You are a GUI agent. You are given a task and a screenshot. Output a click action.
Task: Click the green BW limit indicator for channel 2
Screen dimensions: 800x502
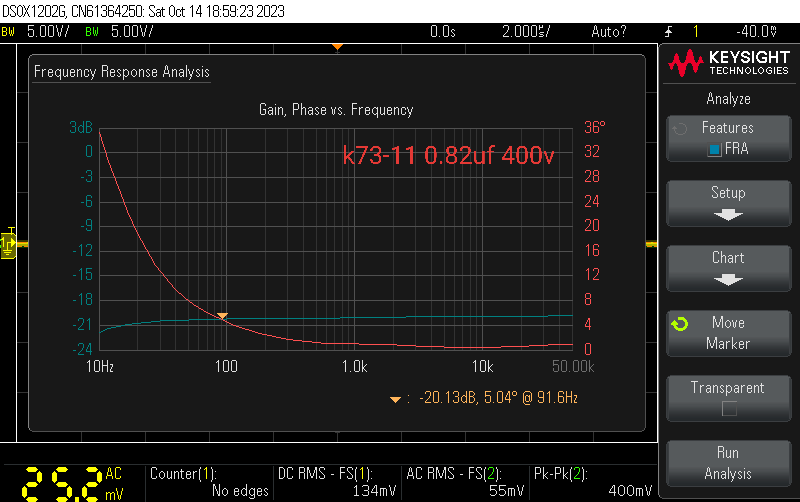92,32
